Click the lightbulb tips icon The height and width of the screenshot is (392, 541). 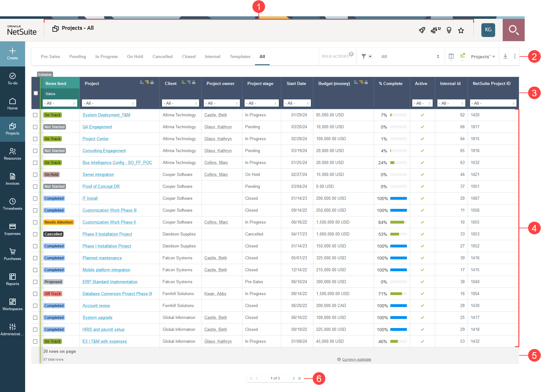[449, 30]
